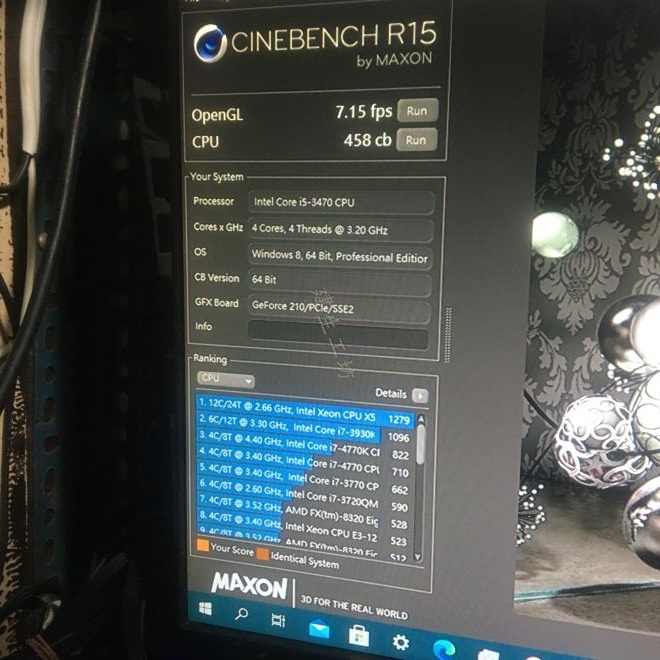Toggle the ranking Details arrow button
The height and width of the screenshot is (660, 660).
pos(420,396)
